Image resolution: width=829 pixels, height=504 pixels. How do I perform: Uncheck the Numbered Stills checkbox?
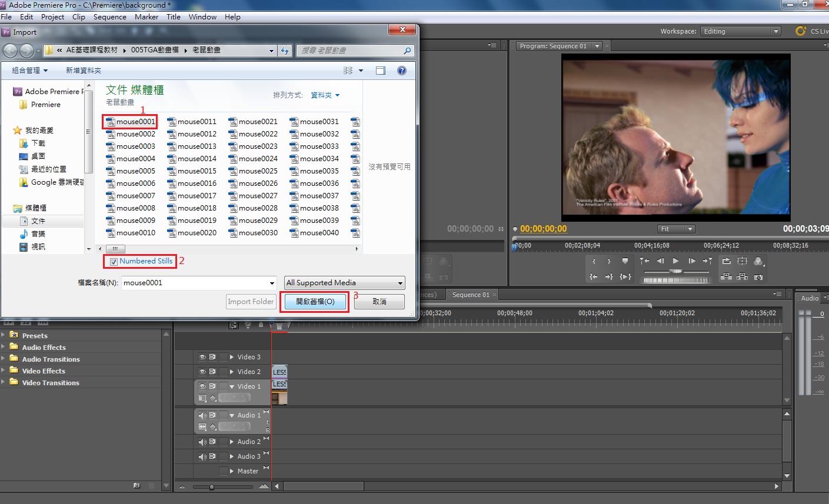(x=114, y=262)
